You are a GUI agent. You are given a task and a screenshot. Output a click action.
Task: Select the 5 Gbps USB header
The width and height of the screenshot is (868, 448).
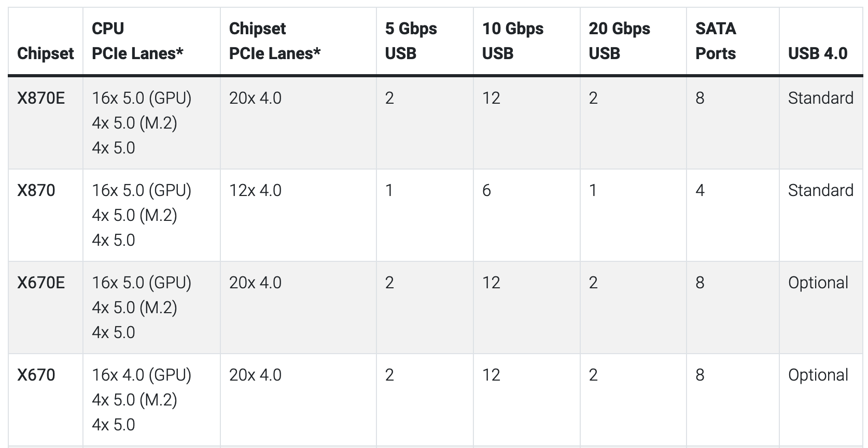click(x=411, y=41)
